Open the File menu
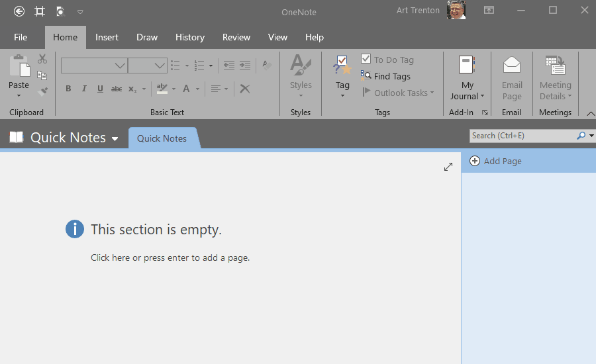 pyautogui.click(x=21, y=37)
